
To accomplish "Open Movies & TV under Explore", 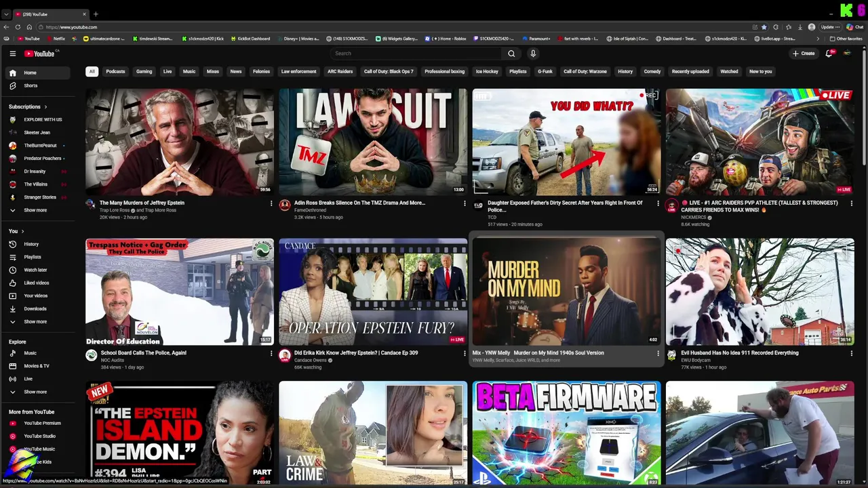I will tap(38, 366).
